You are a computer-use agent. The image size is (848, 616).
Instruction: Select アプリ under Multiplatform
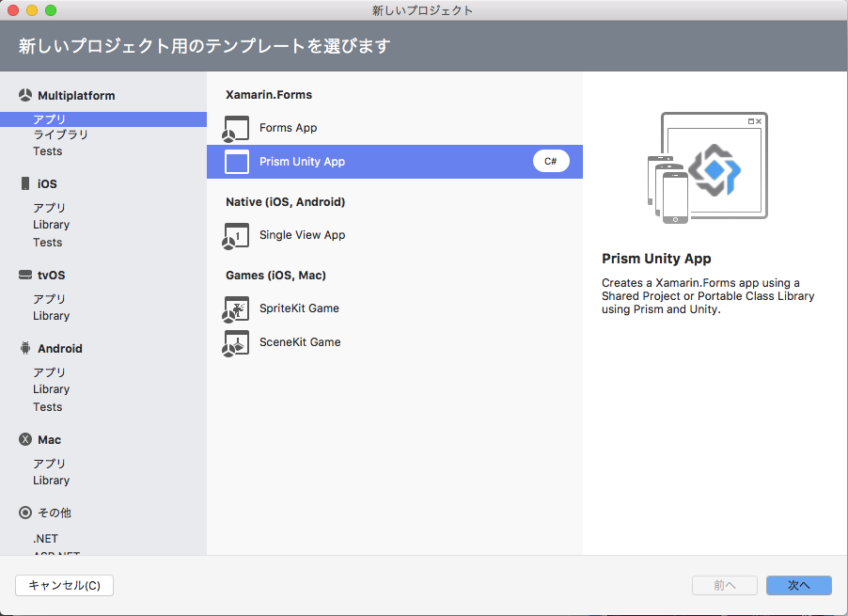click(103, 119)
